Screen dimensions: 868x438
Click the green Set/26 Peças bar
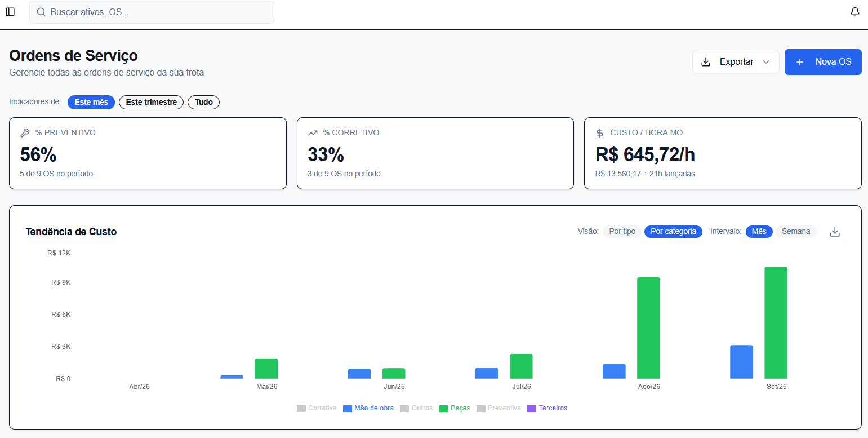click(776, 322)
